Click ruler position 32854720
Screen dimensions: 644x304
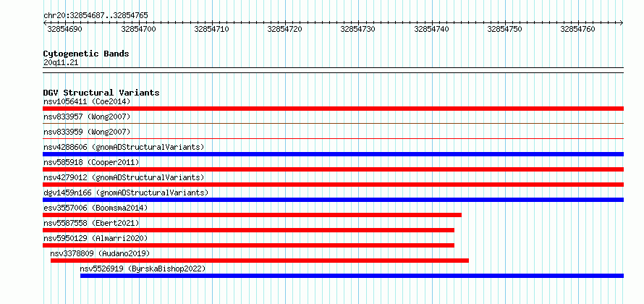[x=284, y=29]
